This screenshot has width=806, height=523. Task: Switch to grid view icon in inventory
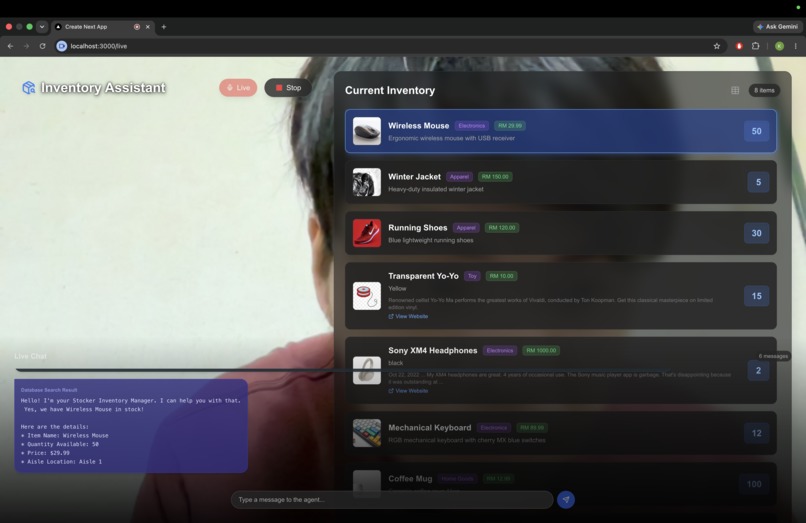tap(735, 91)
